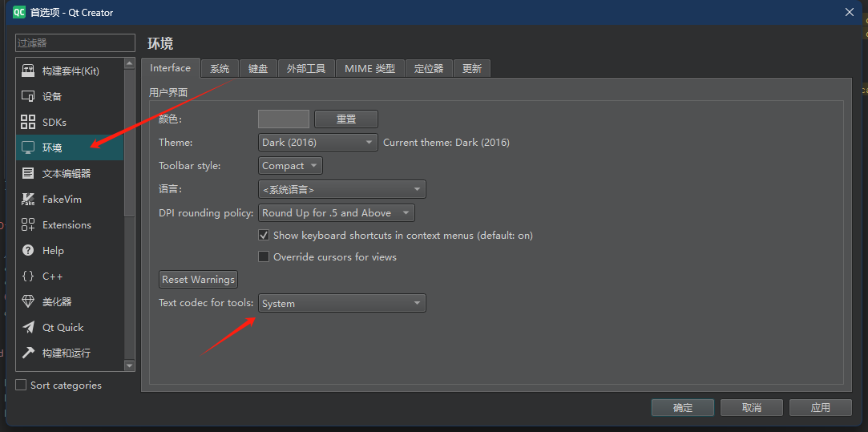The image size is (868, 432).
Task: Open FakeVim settings category
Action: coord(70,199)
